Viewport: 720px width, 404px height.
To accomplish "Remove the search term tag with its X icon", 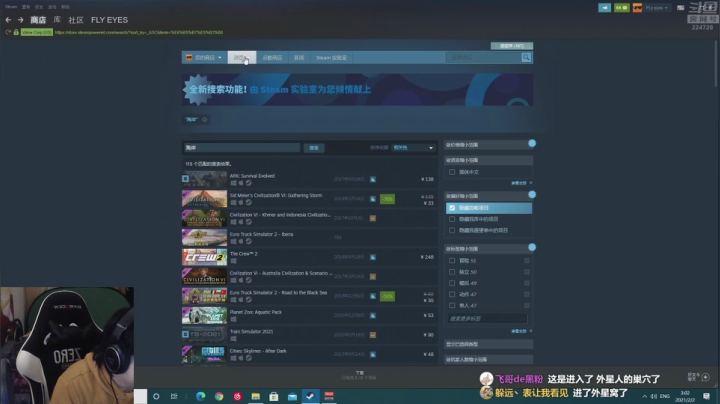I will (x=204, y=119).
